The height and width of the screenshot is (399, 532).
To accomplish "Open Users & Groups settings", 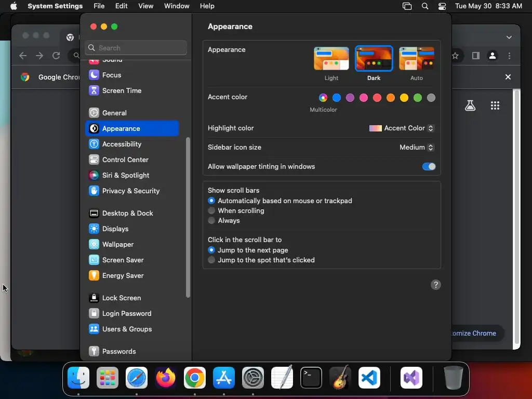I will [x=132, y=329].
